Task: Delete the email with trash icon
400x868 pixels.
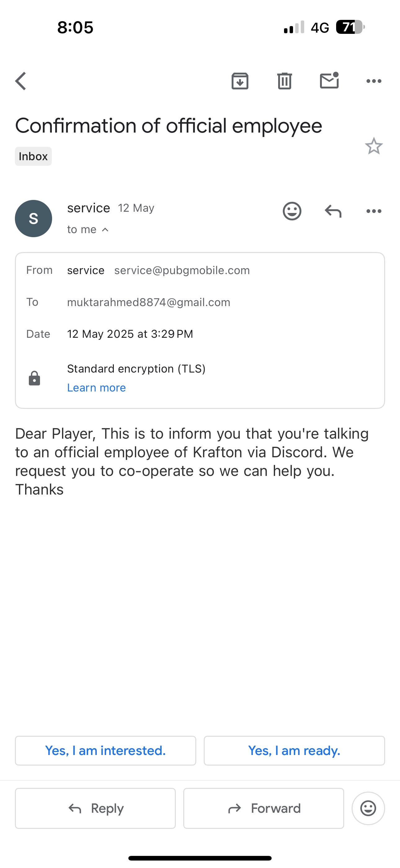Action: click(x=285, y=81)
